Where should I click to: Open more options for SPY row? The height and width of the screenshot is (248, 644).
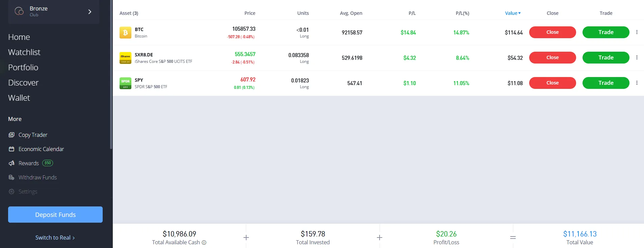coord(637,83)
